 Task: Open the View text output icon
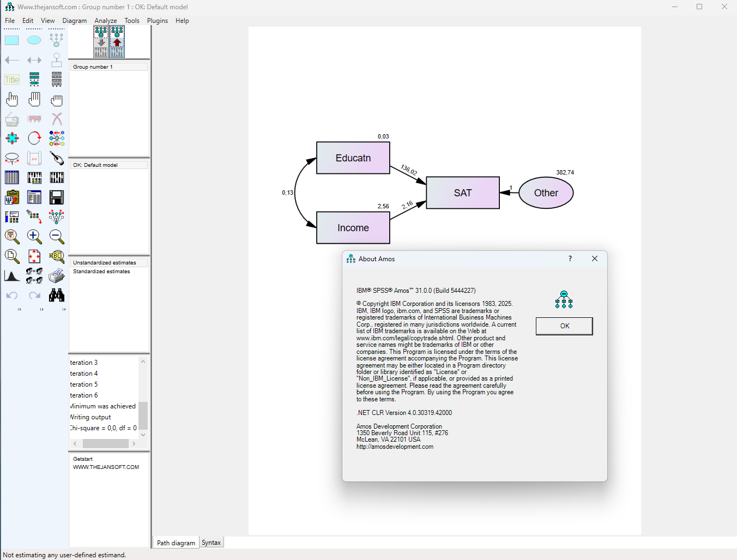point(34,197)
